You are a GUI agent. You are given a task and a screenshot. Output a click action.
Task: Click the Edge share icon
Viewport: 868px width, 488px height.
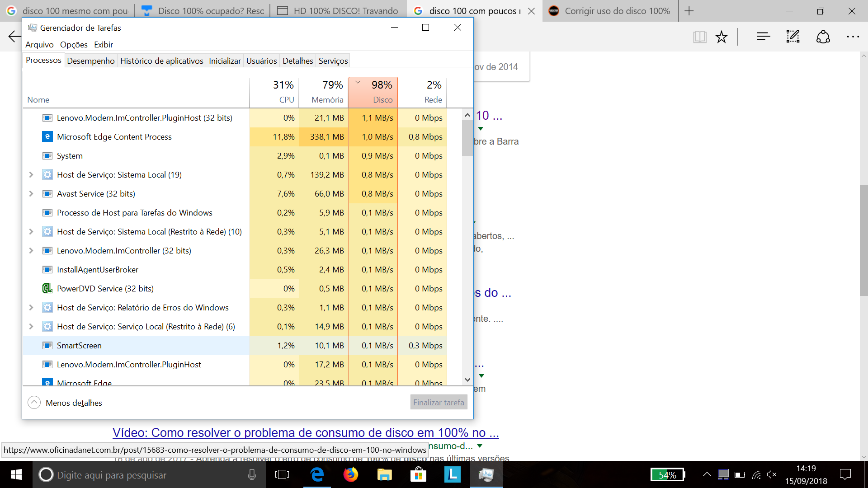coord(823,37)
